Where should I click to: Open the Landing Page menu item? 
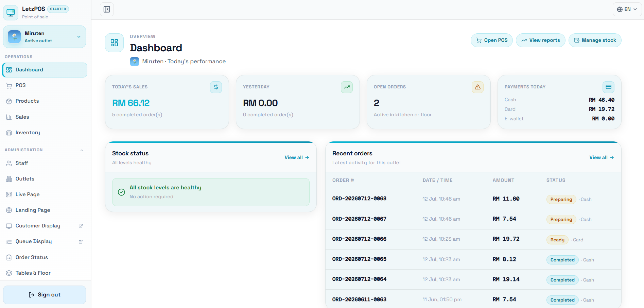[x=45, y=210]
